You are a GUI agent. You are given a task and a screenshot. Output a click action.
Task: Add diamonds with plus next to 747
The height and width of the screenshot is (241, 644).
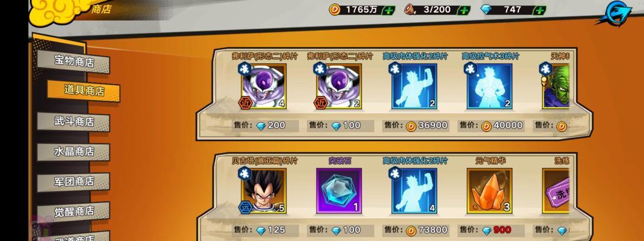(540, 10)
